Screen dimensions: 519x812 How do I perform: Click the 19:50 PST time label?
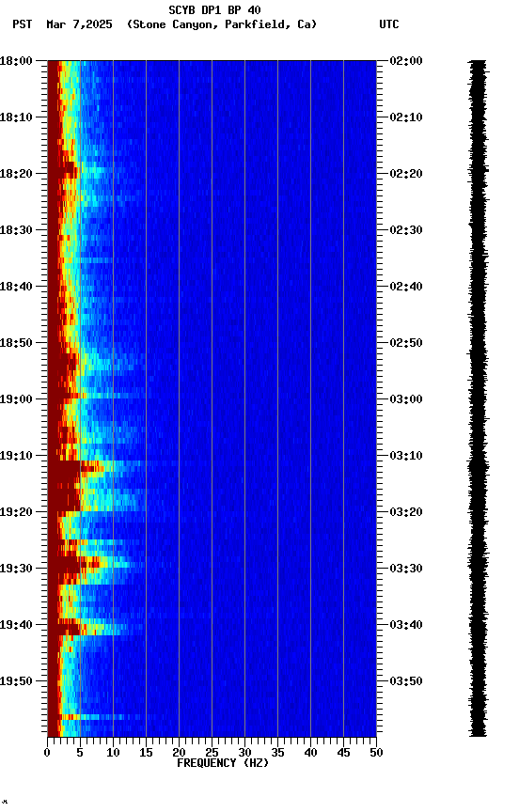point(16,682)
